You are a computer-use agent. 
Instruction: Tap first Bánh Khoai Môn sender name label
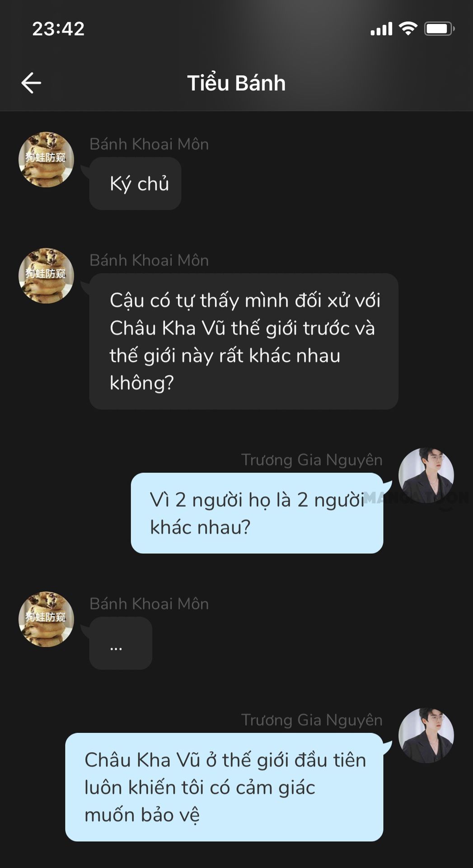click(149, 144)
